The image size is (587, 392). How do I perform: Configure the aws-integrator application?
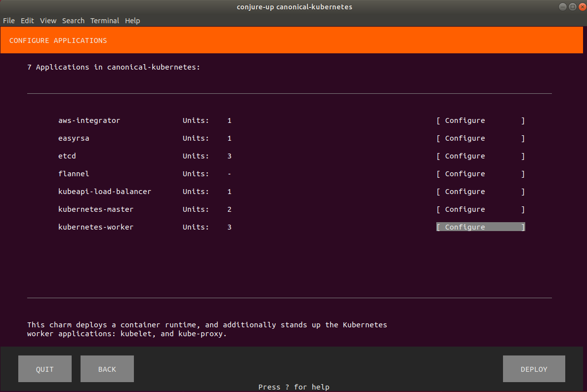(480, 120)
